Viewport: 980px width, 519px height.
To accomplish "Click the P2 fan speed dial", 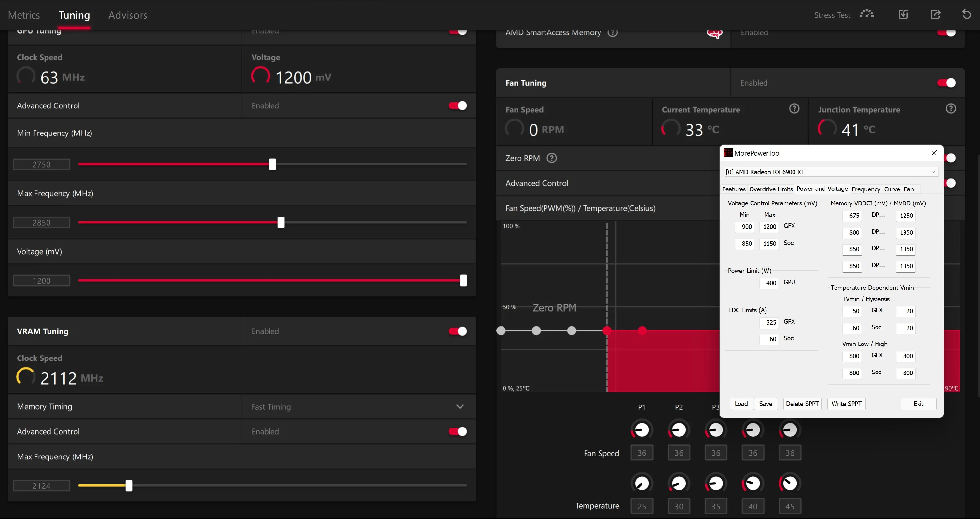I will pos(679,430).
